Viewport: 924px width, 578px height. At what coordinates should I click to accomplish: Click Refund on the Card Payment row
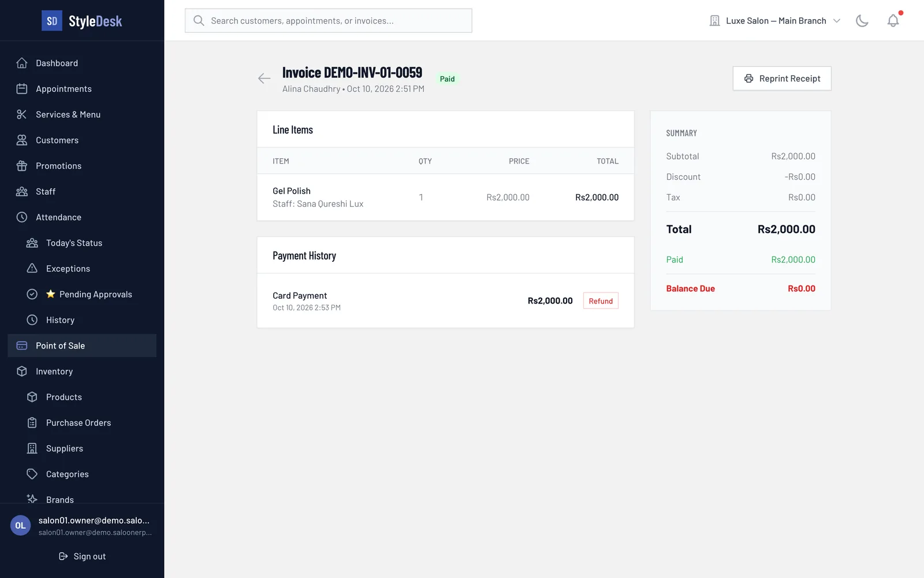coord(601,301)
